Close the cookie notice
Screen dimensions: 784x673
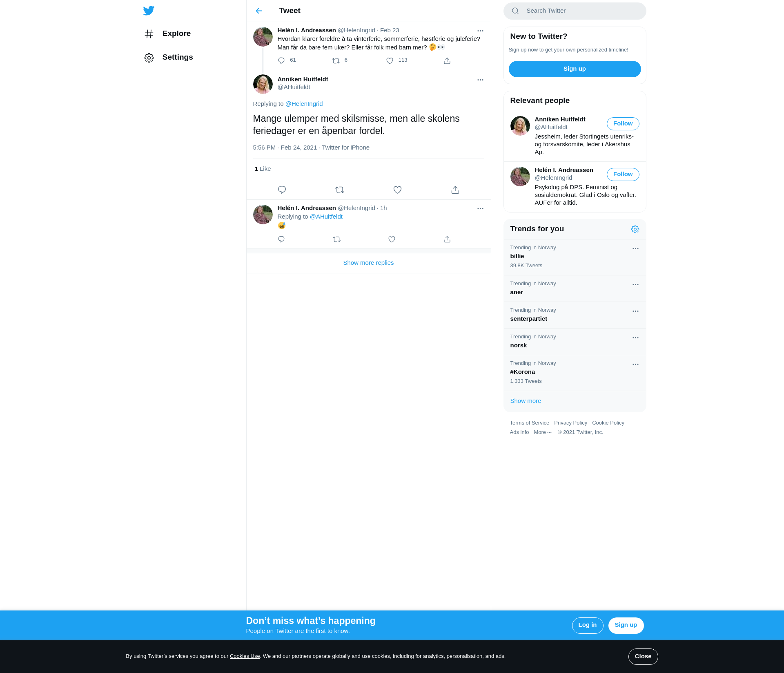point(643,656)
